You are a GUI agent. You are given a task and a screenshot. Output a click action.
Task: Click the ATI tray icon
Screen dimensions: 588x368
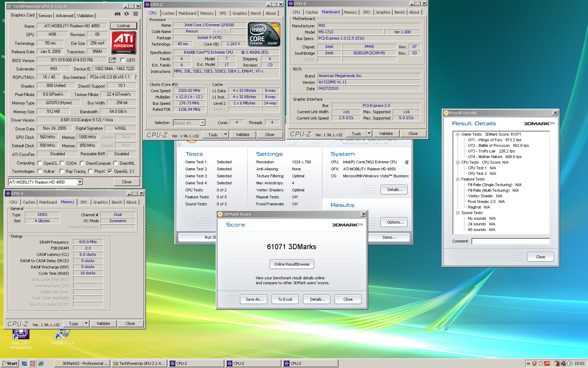(x=547, y=363)
